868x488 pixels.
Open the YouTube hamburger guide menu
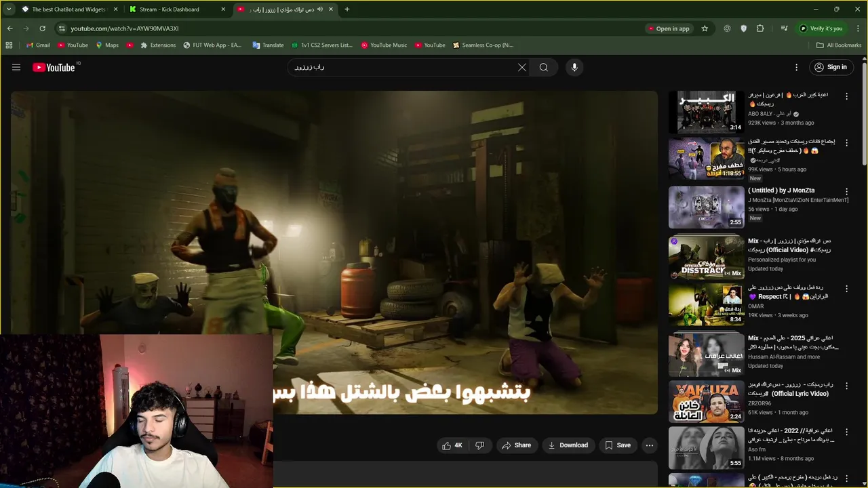[x=16, y=67]
